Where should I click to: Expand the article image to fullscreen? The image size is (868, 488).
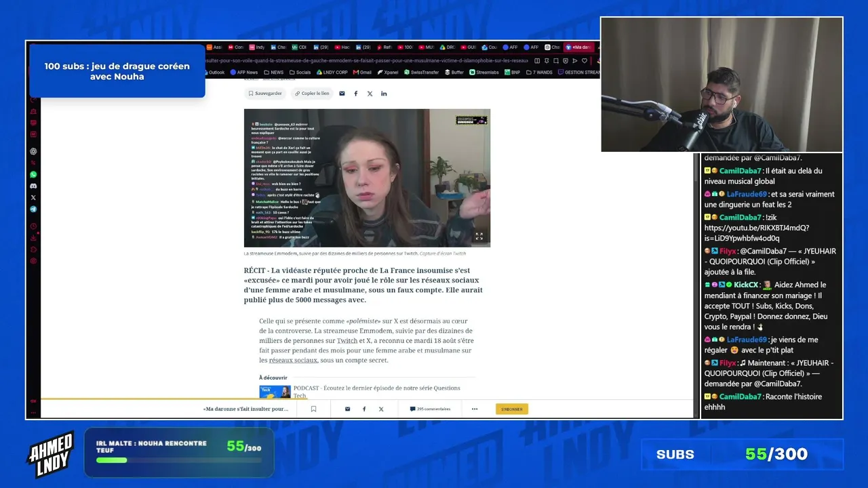pyautogui.click(x=479, y=236)
